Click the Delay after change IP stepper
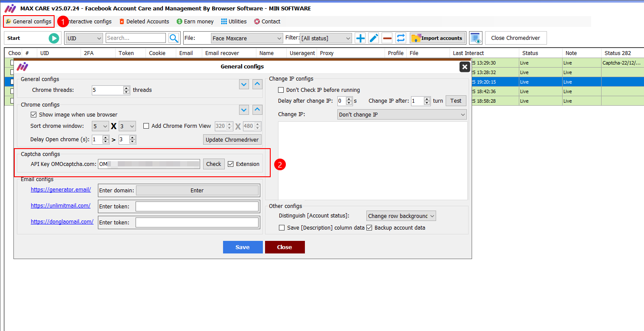The image size is (644, 331). [345, 101]
